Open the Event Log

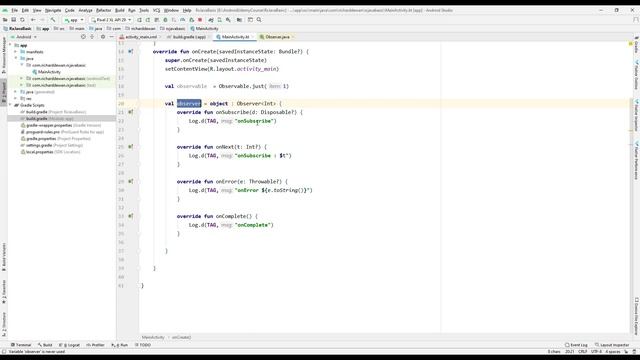576,345
